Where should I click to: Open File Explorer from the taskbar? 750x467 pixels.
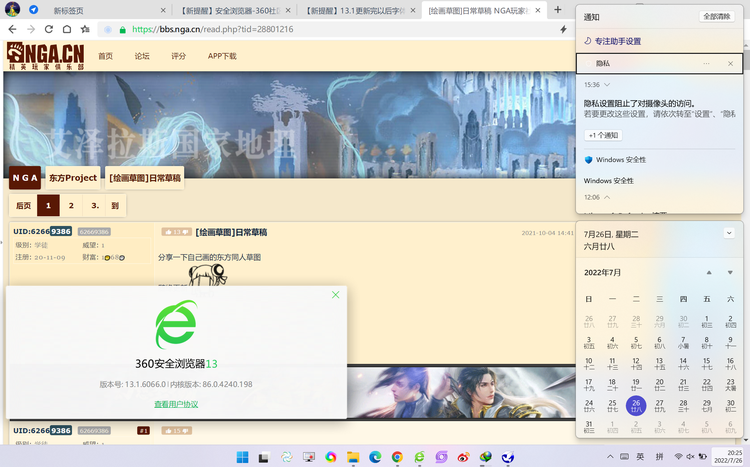click(x=353, y=457)
